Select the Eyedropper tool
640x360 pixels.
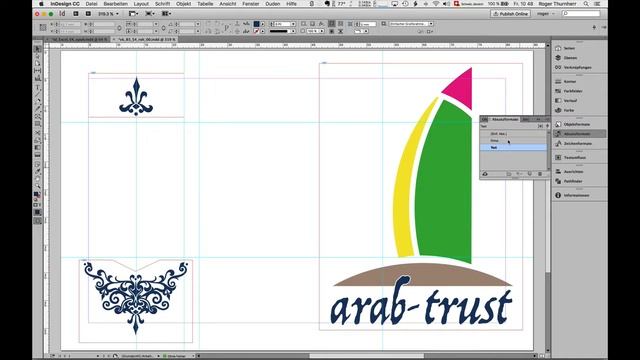tap(38, 172)
